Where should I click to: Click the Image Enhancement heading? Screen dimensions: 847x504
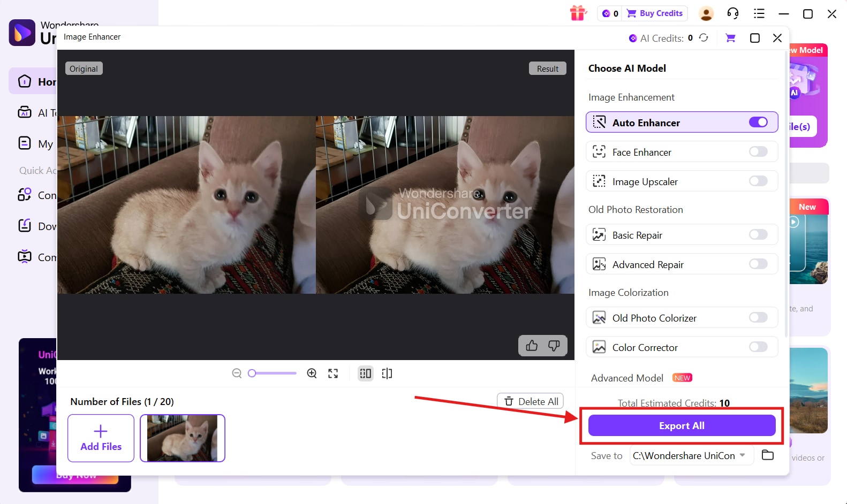(631, 97)
